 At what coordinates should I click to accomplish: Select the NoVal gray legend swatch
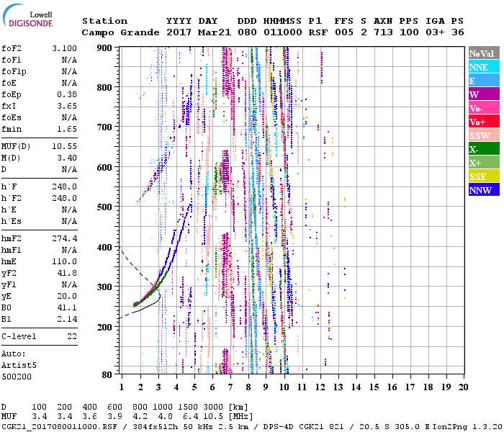(x=484, y=53)
